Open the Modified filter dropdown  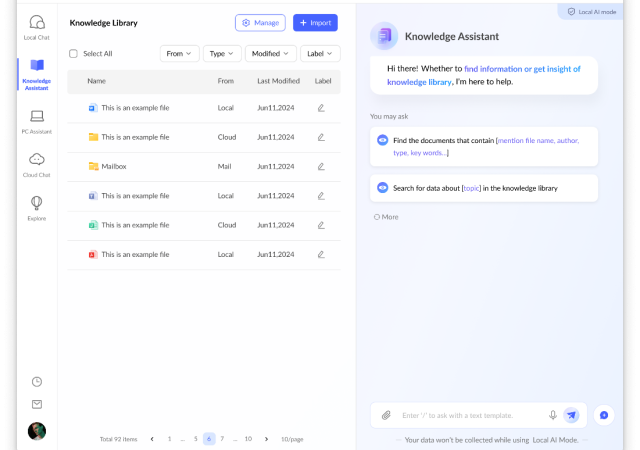pyautogui.click(x=270, y=54)
